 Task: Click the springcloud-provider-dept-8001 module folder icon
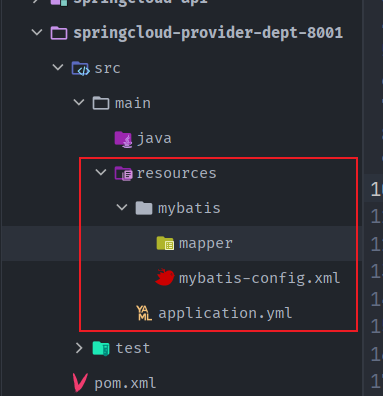(x=59, y=33)
